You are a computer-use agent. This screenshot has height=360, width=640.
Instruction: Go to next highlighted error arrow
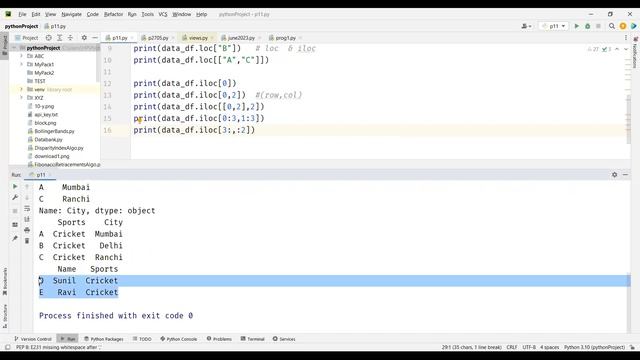626,49
